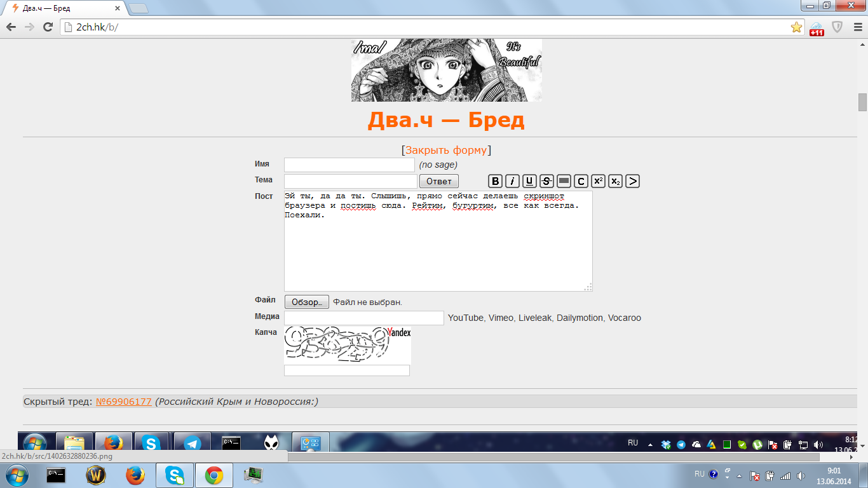Viewport: 868px width, 488px height.
Task: Open hidden thread link №69906177
Action: tap(124, 402)
